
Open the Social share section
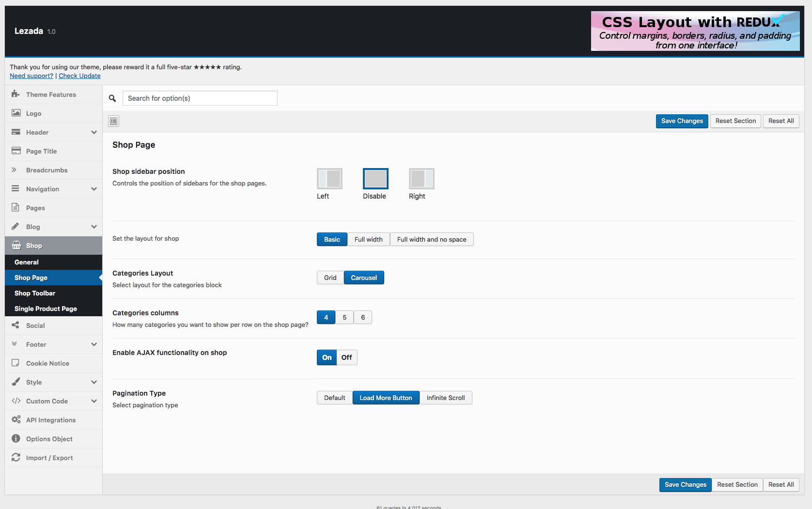click(35, 325)
